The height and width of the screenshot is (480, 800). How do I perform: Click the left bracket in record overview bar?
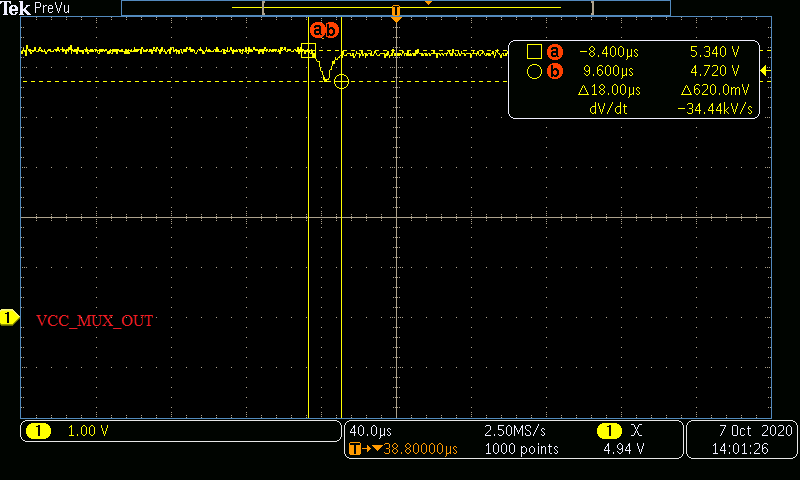coord(264,8)
